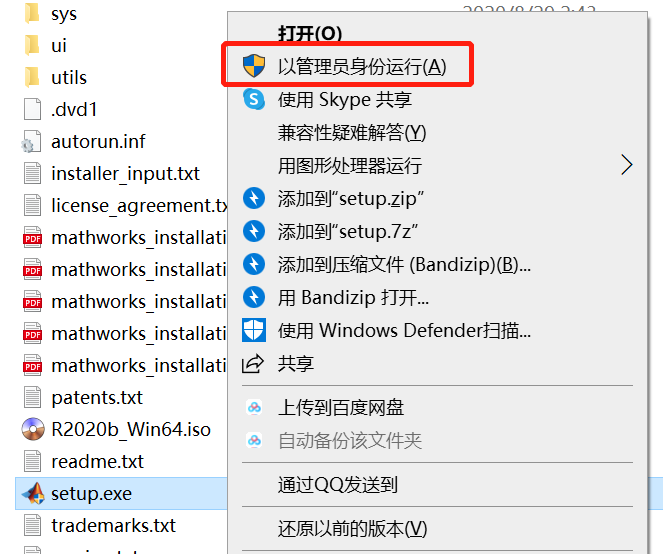Select 兼容性疑难解答(Y) menu entry
The width and height of the screenshot is (663, 554).
coord(352,133)
